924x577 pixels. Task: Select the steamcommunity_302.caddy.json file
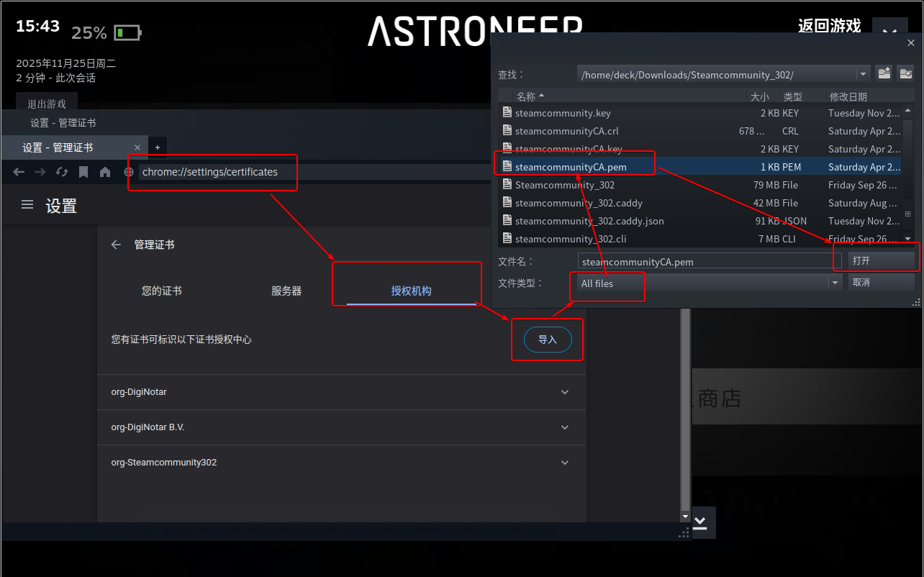(x=589, y=221)
